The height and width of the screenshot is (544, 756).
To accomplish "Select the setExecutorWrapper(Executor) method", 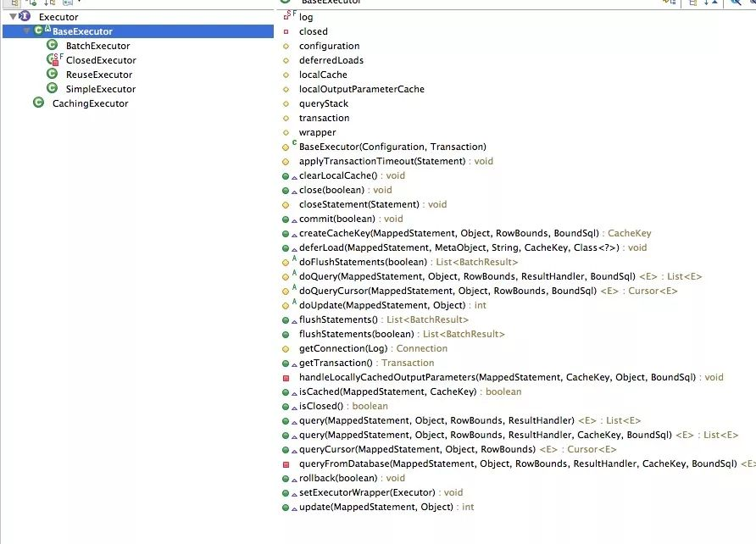I will [x=381, y=493].
